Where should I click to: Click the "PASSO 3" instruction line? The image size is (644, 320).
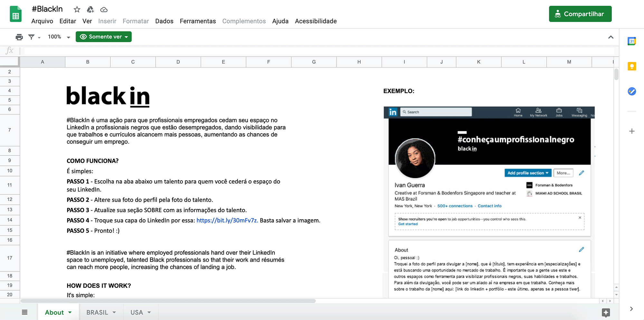tap(156, 210)
